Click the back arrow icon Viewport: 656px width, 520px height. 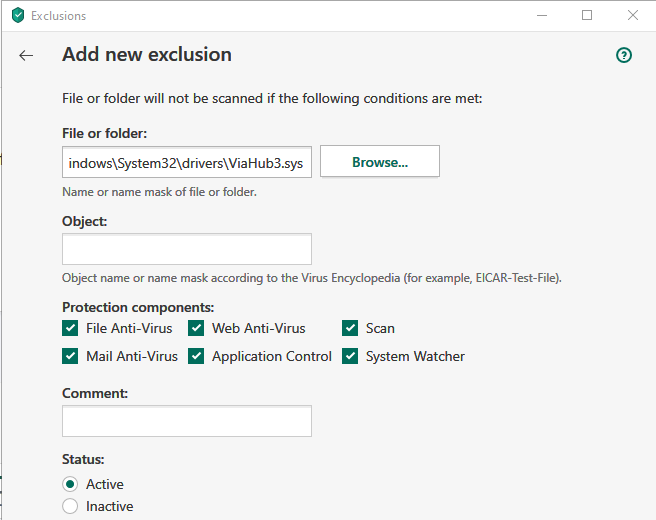point(26,56)
